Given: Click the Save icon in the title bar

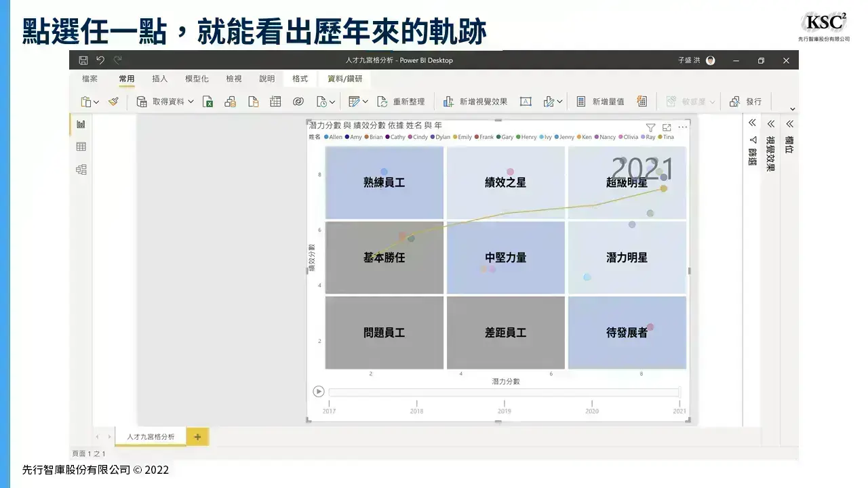Looking at the screenshot, I should (83, 60).
